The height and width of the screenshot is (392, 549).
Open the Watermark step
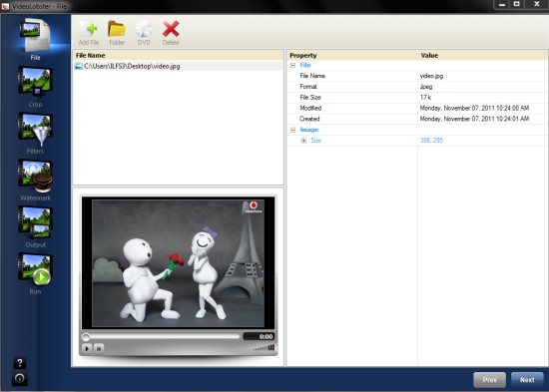[x=35, y=180]
